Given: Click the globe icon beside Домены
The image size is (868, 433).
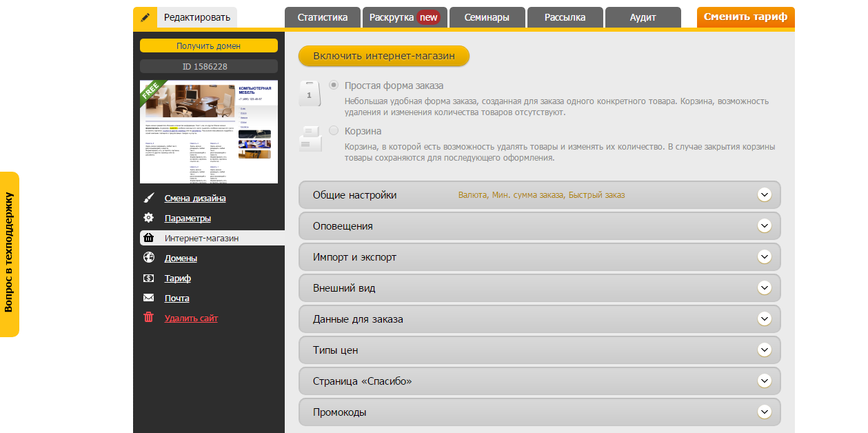Looking at the screenshot, I should pos(148,258).
